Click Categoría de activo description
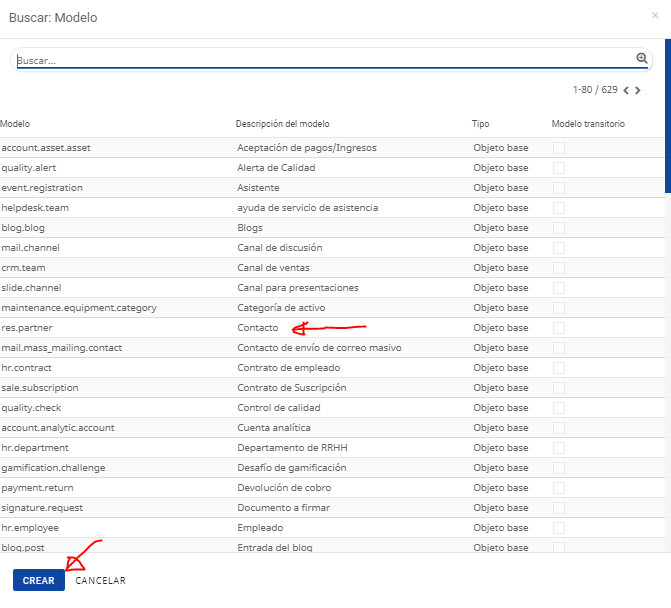Image resolution: width=671 pixels, height=608 pixels. (x=281, y=308)
